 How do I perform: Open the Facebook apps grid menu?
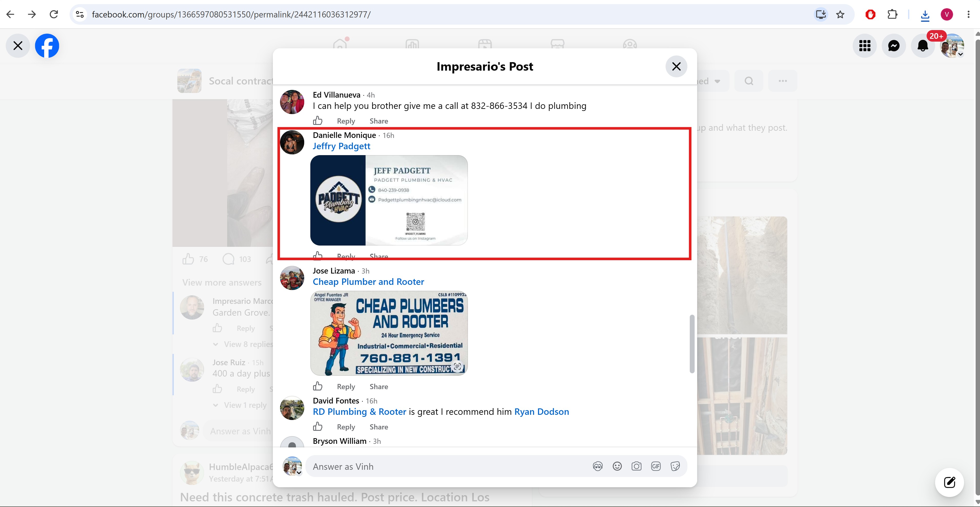click(865, 46)
